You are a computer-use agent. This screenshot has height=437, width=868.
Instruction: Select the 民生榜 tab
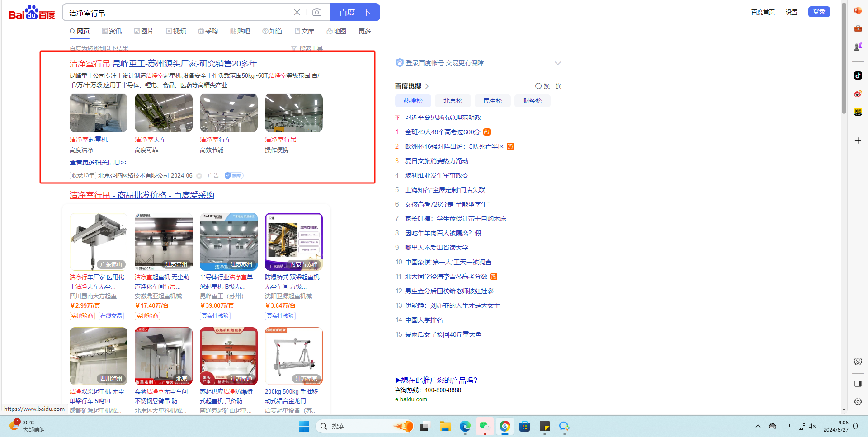pos(492,101)
